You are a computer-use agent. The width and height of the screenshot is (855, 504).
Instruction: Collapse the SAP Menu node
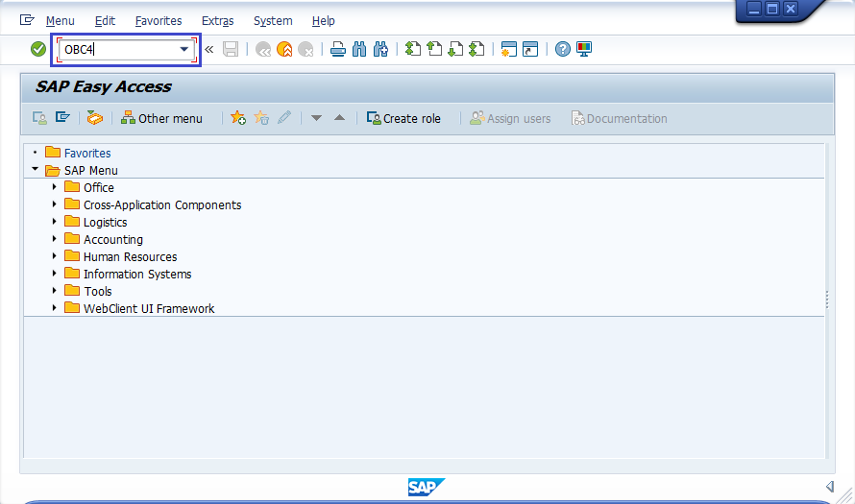[35, 170]
